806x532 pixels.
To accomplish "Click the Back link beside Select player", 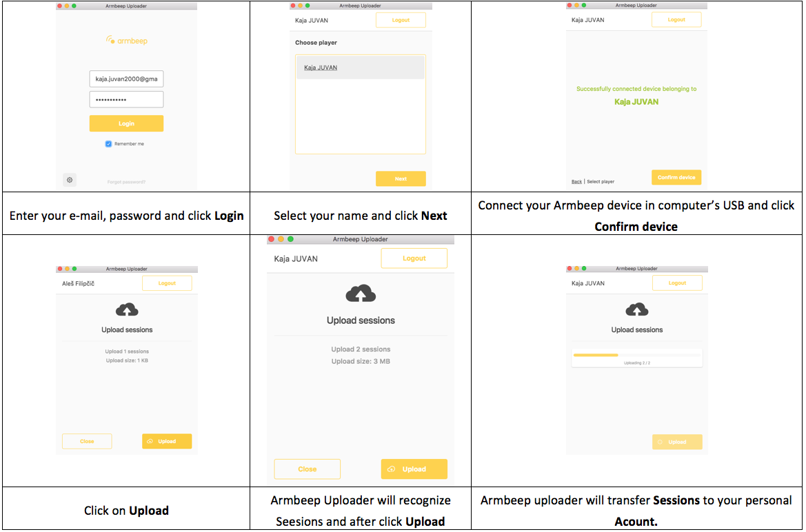I will [x=576, y=181].
